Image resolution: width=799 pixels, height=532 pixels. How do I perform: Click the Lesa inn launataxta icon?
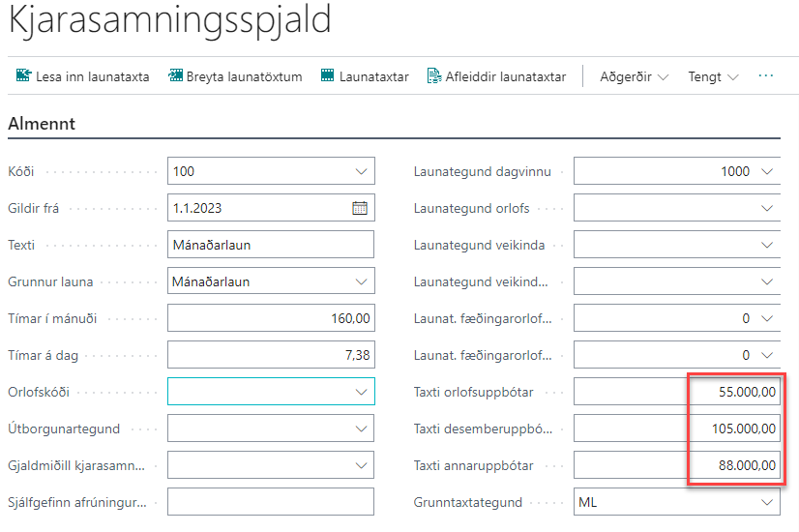point(23,76)
